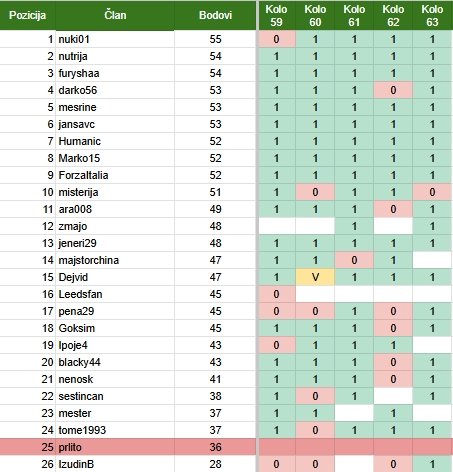Select misterija's red 0 in Kolo 63

[432, 192]
